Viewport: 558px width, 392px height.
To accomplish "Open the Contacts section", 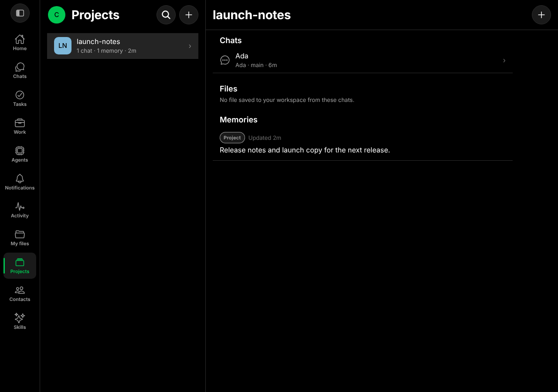I will 20,294.
